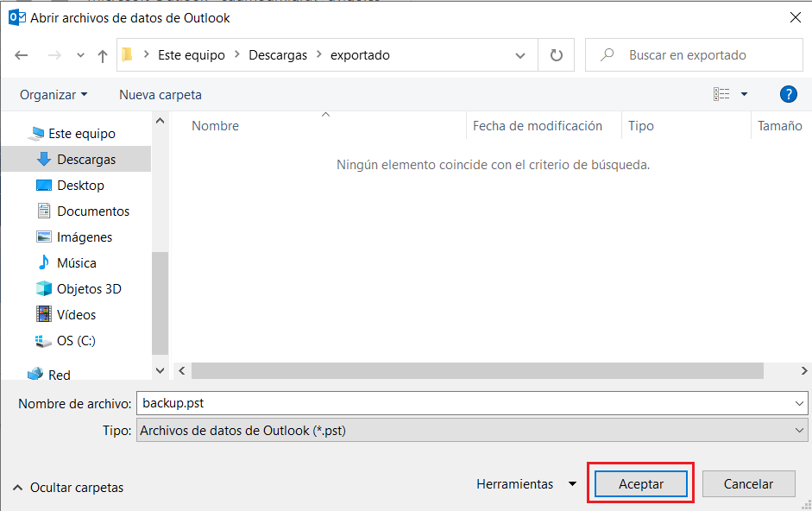812x511 pixels.
Task: Select OS (C:) drive in sidebar
Action: [x=76, y=341]
